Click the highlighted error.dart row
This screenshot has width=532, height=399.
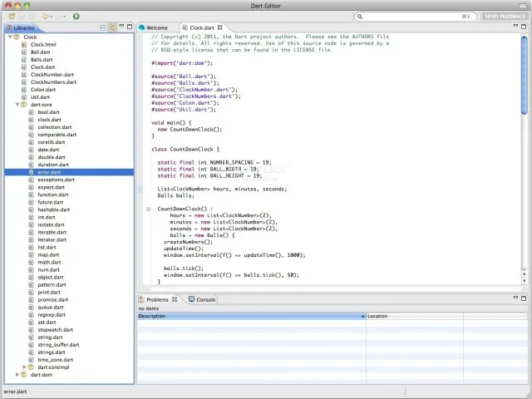point(69,172)
